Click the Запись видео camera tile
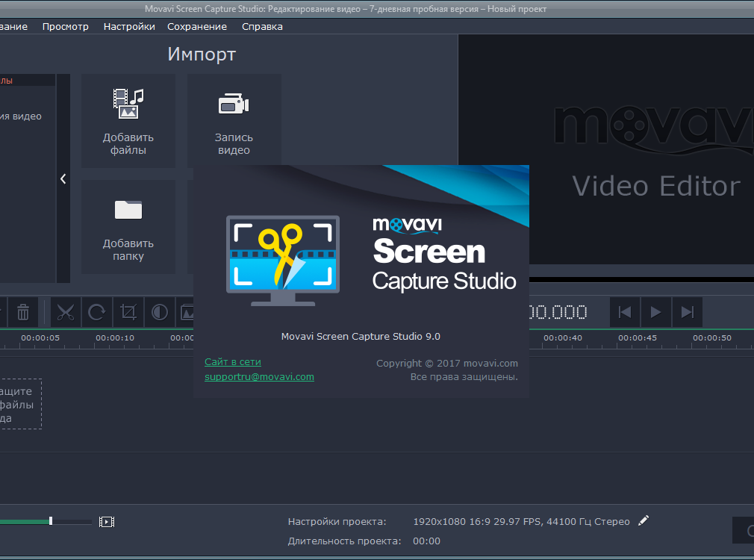This screenshot has height=560, width=754. 234,121
